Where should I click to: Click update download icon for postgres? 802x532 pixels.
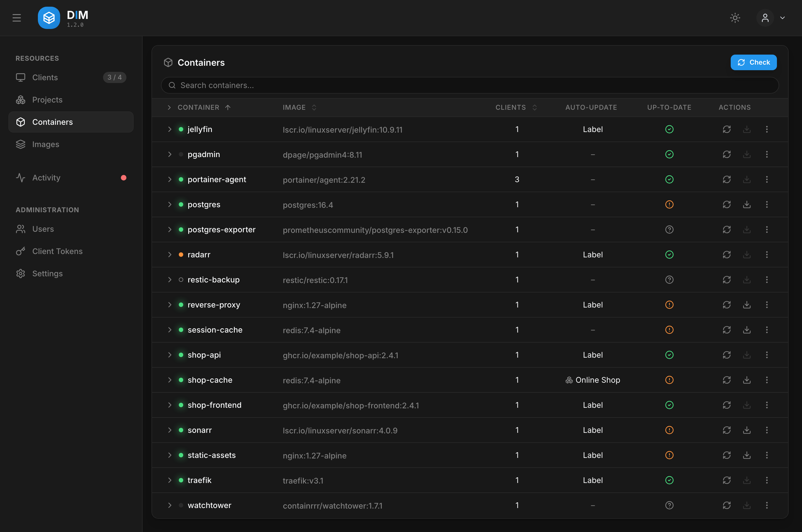(747, 205)
